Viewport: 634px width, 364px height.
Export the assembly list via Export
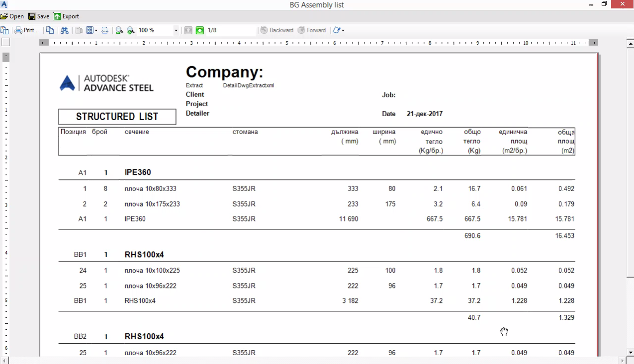pyautogui.click(x=67, y=16)
